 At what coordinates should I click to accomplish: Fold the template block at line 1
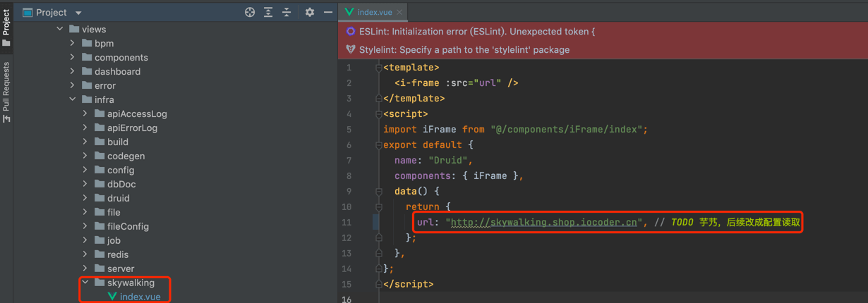pyautogui.click(x=379, y=68)
